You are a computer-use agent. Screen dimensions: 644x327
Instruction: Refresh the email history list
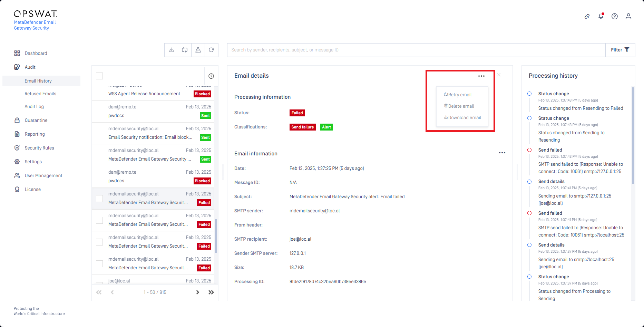(212, 50)
